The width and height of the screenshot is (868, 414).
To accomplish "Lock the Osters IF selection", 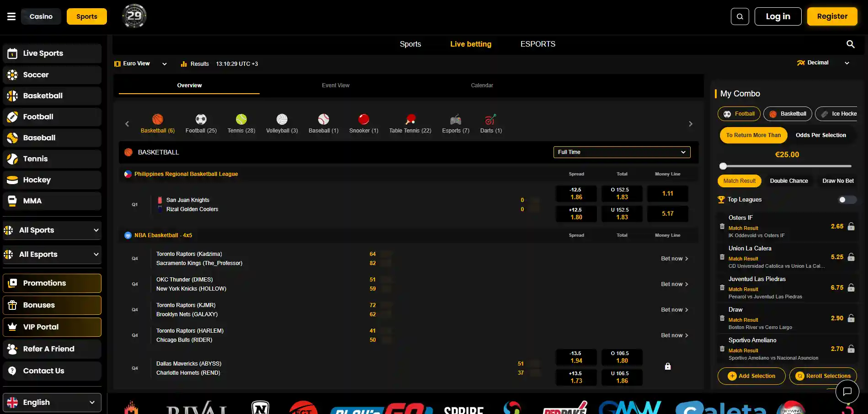I will [x=851, y=226].
